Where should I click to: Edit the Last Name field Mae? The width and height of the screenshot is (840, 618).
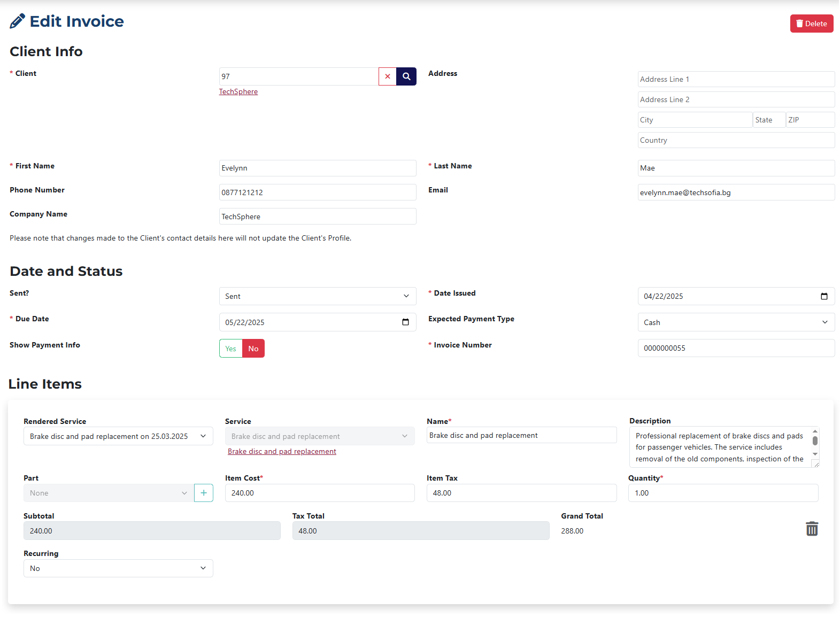coord(736,168)
